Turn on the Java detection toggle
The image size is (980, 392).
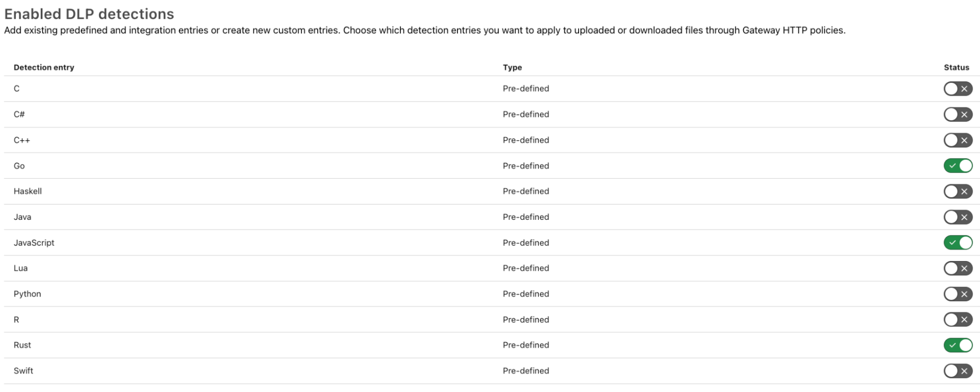[957, 217]
